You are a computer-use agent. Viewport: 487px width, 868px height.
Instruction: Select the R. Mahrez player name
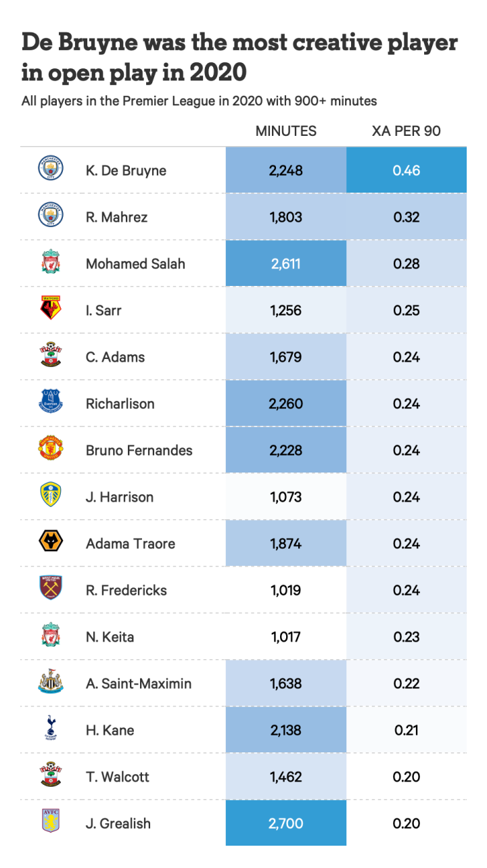click(x=116, y=217)
